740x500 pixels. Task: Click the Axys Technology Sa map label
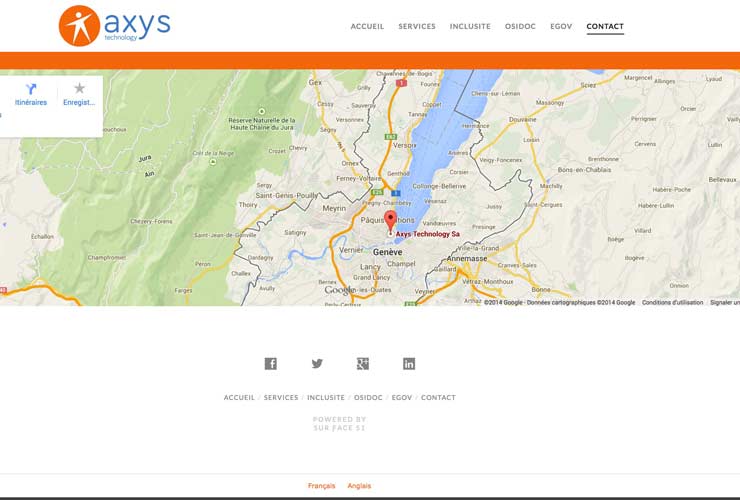point(428,234)
